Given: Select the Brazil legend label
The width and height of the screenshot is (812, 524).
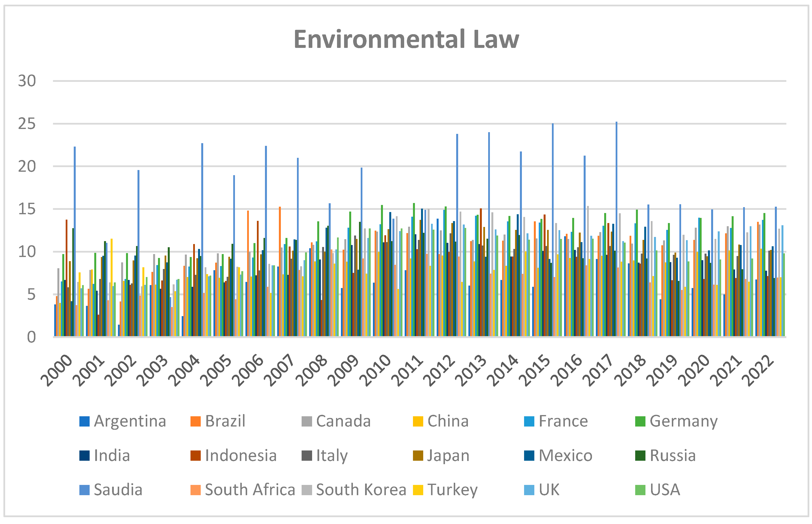Looking at the screenshot, I should [225, 421].
